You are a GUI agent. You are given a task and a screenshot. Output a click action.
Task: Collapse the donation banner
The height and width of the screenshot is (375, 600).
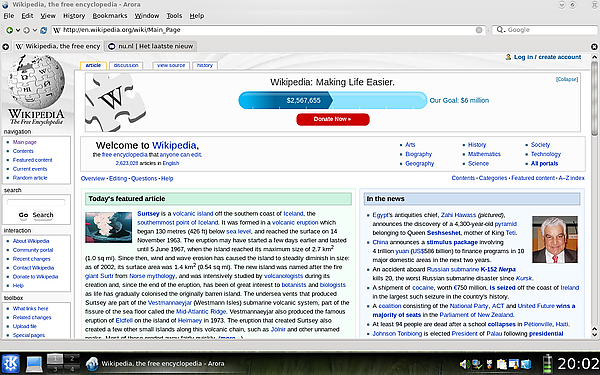pos(567,79)
